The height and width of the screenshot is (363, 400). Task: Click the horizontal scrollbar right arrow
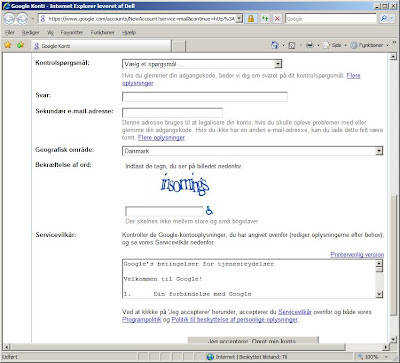(386, 347)
